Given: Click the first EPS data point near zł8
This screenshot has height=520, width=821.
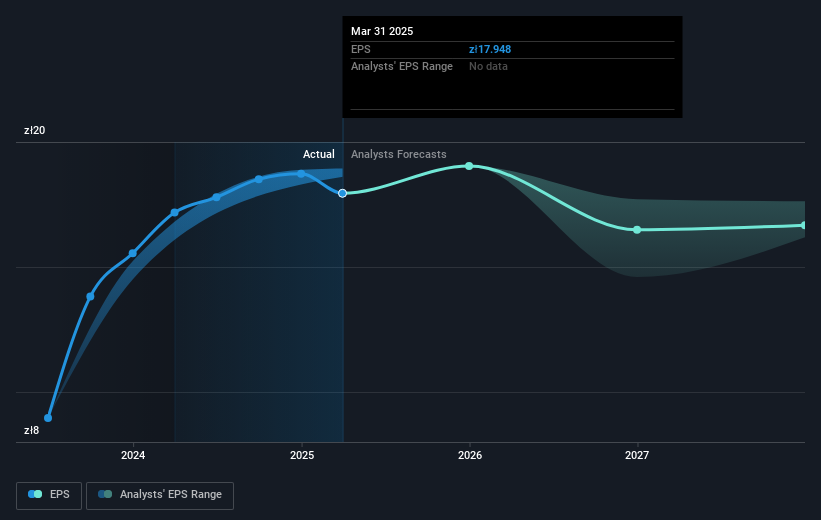Looking at the screenshot, I should tap(48, 418).
